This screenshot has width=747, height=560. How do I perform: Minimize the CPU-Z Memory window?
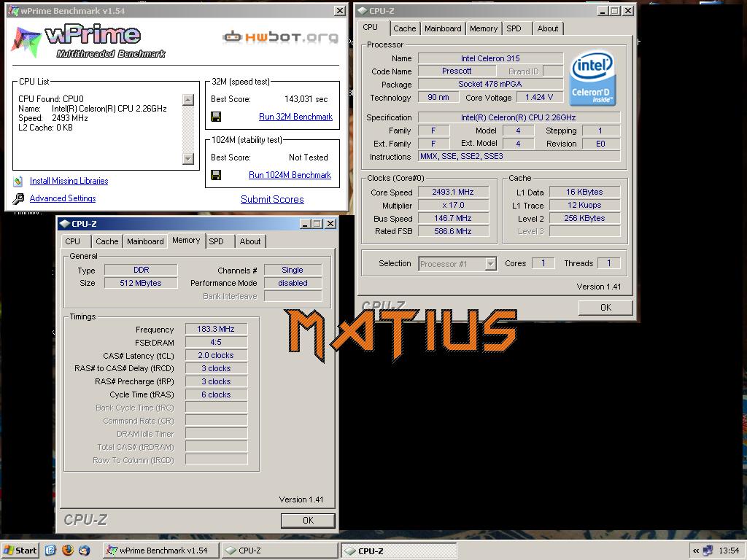[306, 224]
